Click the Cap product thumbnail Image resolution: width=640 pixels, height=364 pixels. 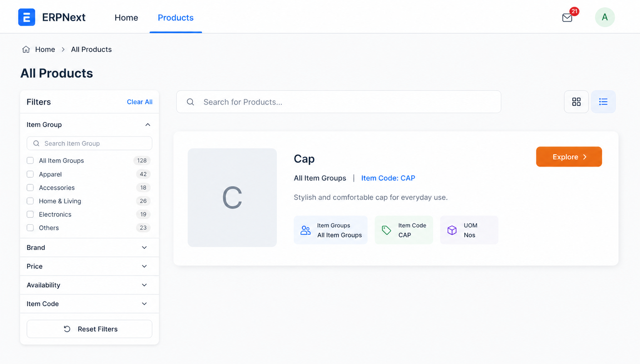(232, 198)
